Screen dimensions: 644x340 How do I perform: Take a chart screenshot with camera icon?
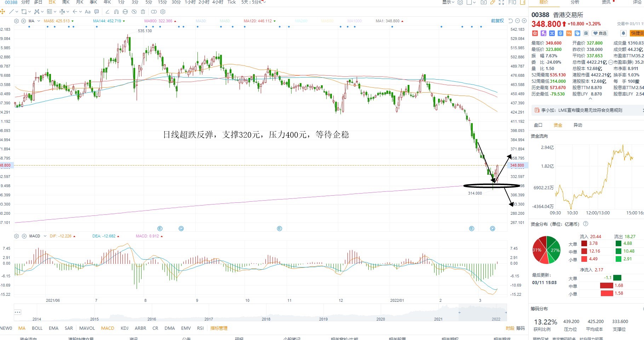click(484, 2)
